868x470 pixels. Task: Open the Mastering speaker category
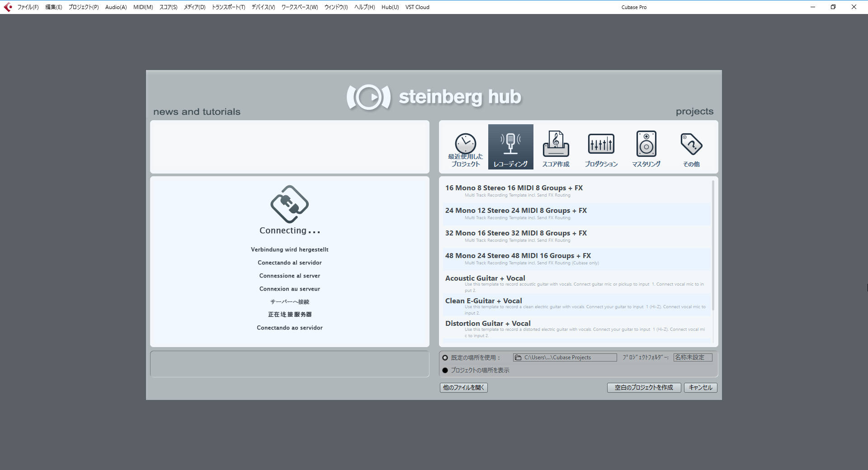(646, 147)
